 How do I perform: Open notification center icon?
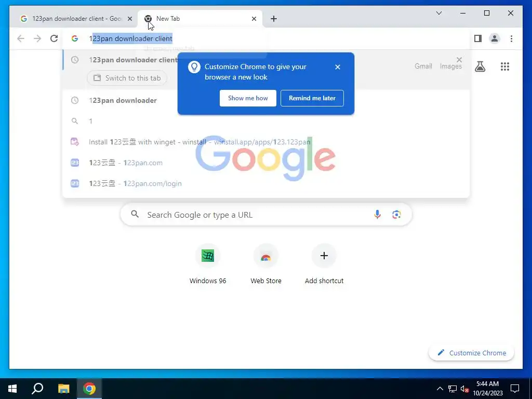[x=515, y=389]
